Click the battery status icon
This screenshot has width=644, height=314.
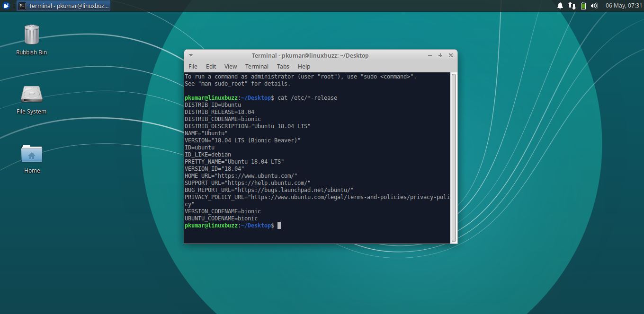click(583, 6)
